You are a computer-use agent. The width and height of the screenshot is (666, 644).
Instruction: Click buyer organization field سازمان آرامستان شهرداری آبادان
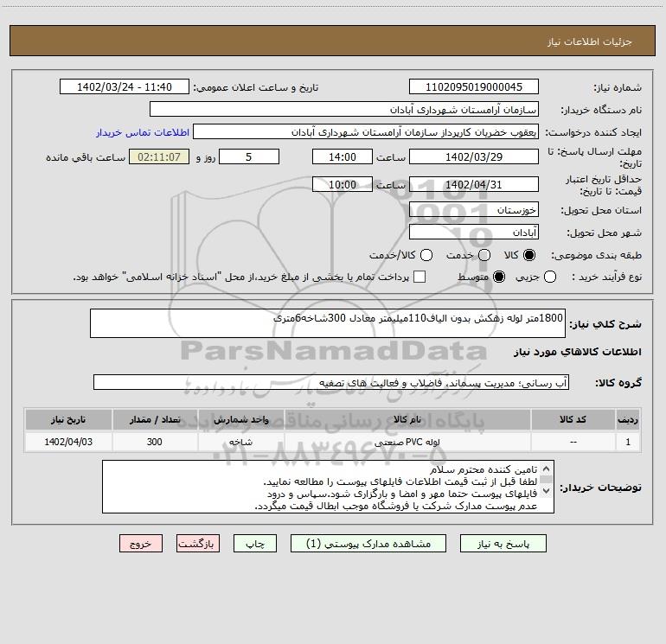pyautogui.click(x=344, y=109)
